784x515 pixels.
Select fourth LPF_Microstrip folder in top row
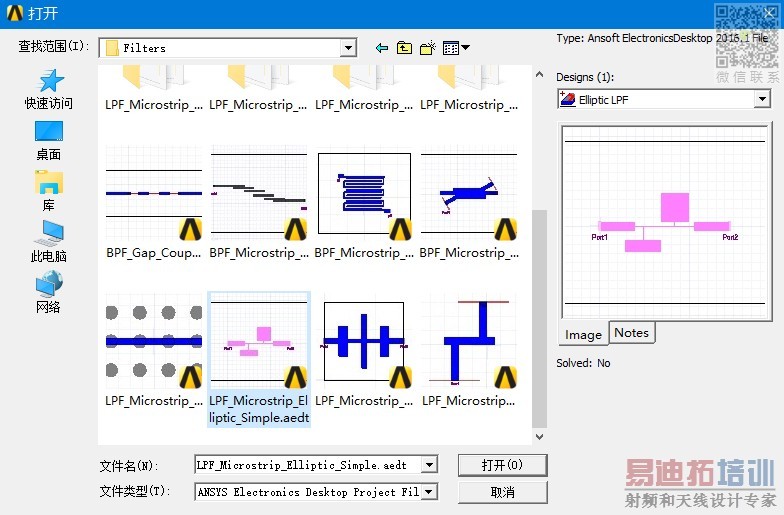click(x=469, y=90)
